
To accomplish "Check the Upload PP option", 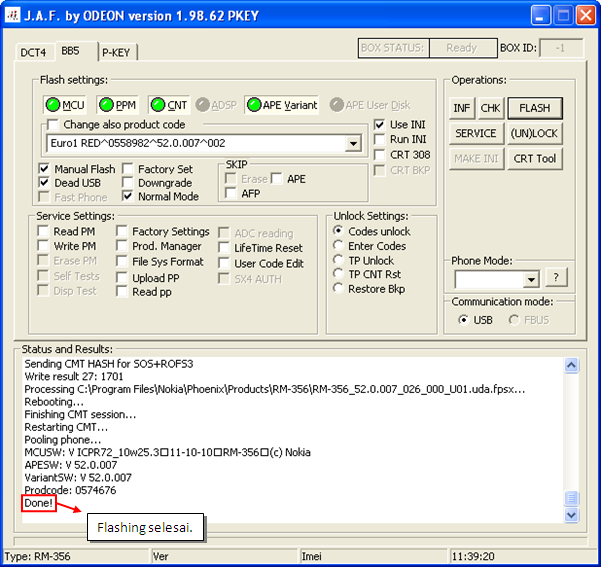I will [x=122, y=278].
